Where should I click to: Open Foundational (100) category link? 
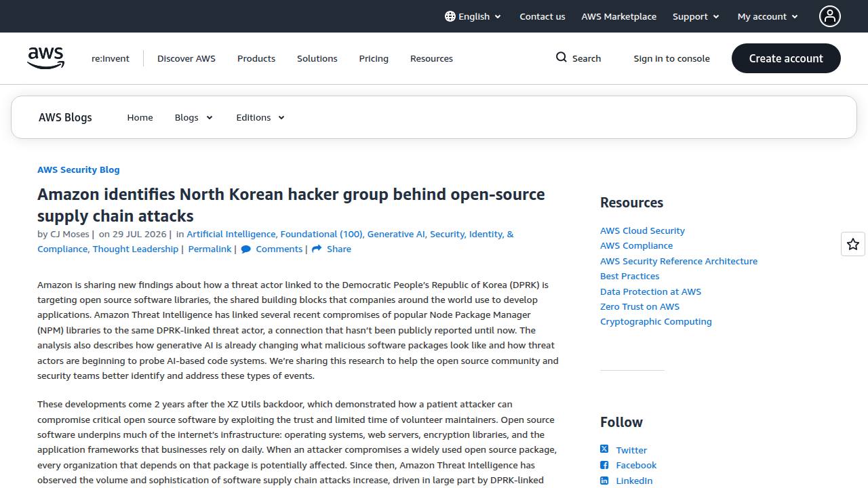(321, 234)
